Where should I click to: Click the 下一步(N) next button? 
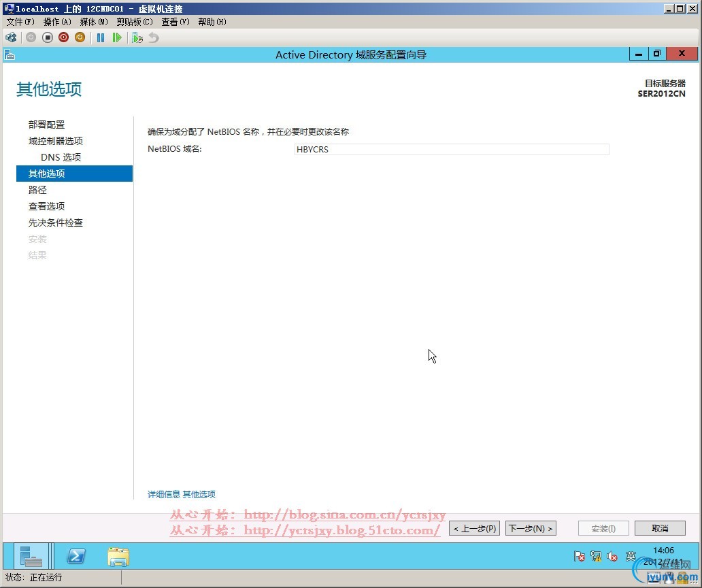pyautogui.click(x=531, y=528)
